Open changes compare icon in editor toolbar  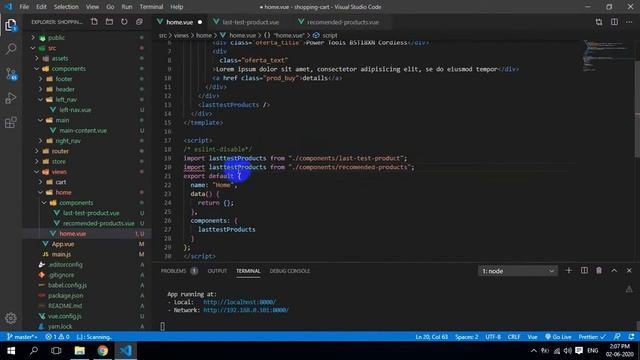(599, 22)
